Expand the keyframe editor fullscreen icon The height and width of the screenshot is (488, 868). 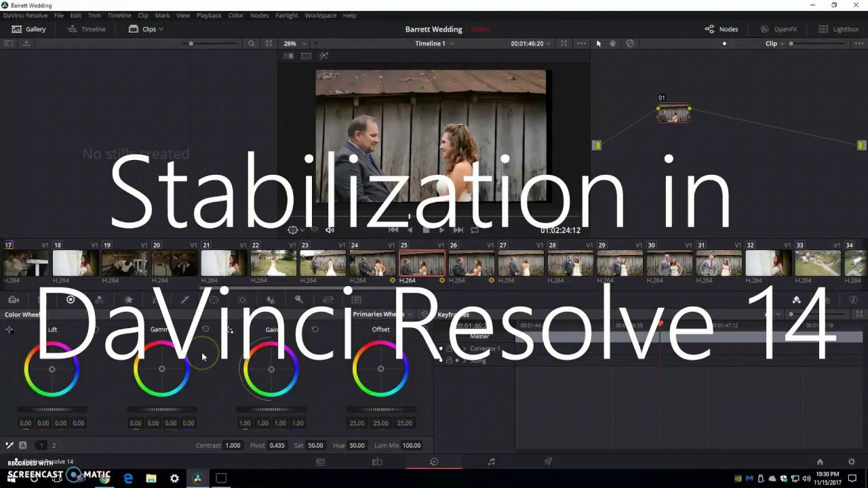click(x=859, y=314)
